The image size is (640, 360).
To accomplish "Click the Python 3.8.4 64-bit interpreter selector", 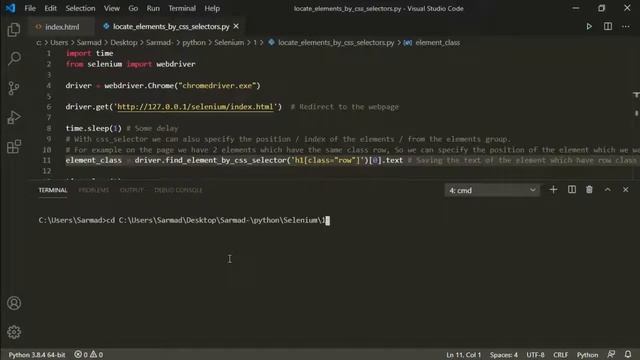I will point(37,355).
